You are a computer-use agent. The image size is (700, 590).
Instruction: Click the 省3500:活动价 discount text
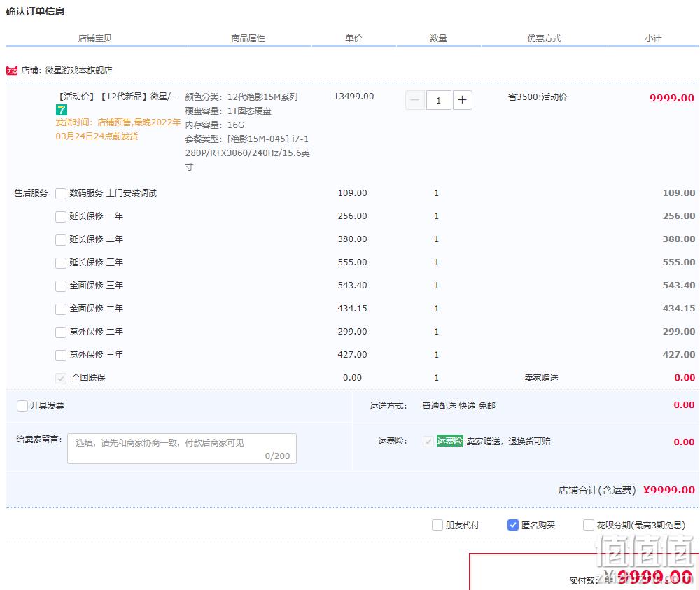pyautogui.click(x=538, y=97)
